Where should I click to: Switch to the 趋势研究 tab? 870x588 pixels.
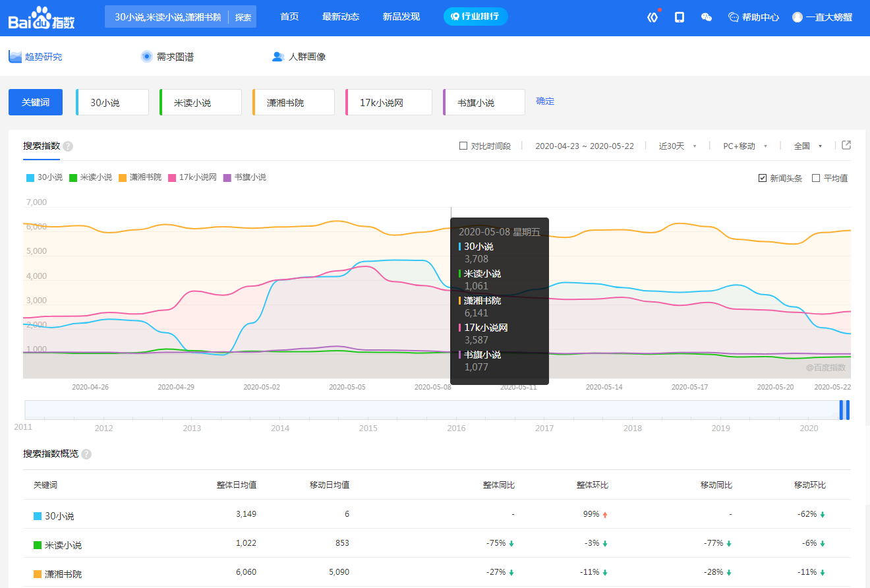pos(36,57)
